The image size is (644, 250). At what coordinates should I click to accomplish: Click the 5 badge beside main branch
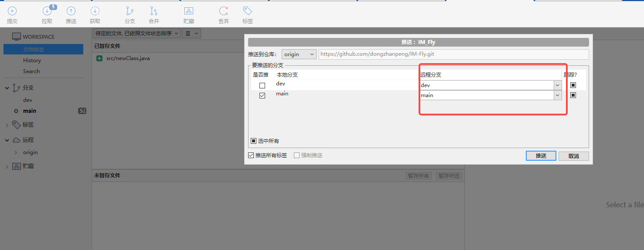pos(82,111)
